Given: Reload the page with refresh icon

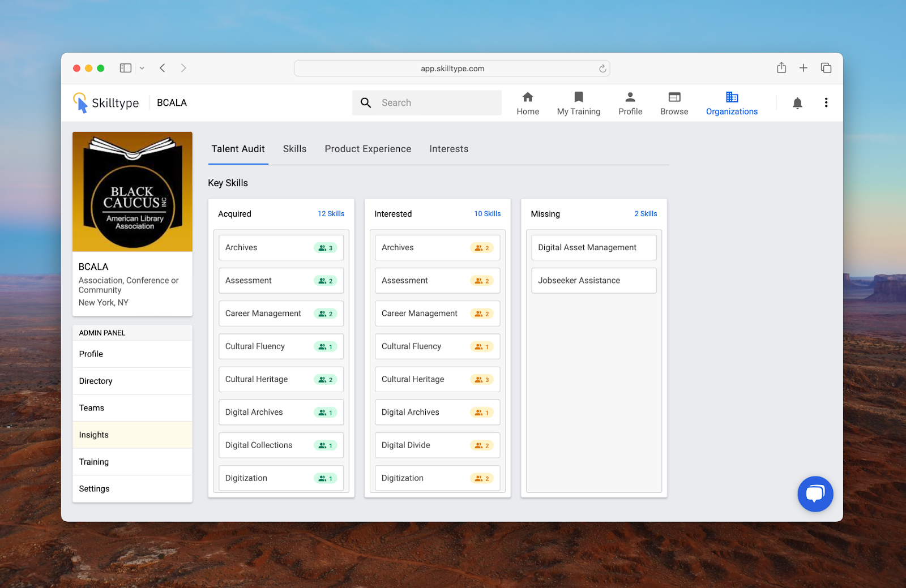Looking at the screenshot, I should click(x=602, y=68).
